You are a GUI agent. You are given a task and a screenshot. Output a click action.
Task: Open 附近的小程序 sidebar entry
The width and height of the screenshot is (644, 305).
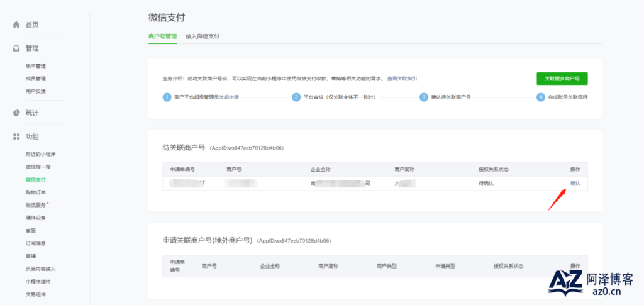41,154
